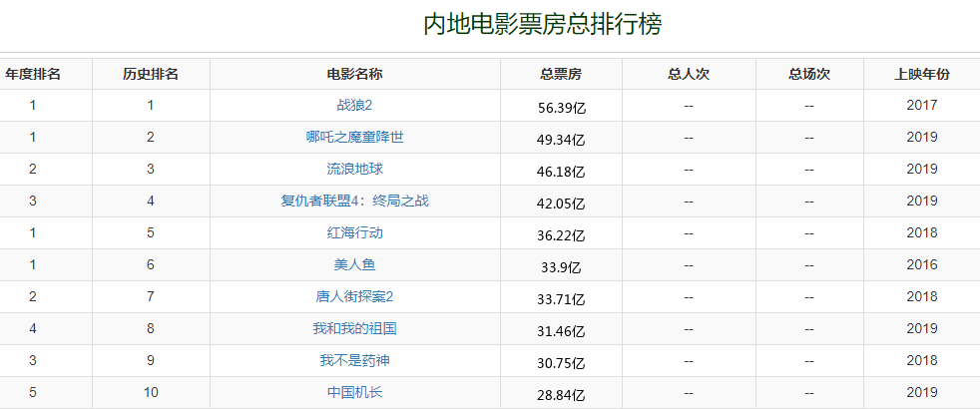Screen dimensions: 980x409
Task: Select the box office value 46.18亿
Action: tap(561, 172)
